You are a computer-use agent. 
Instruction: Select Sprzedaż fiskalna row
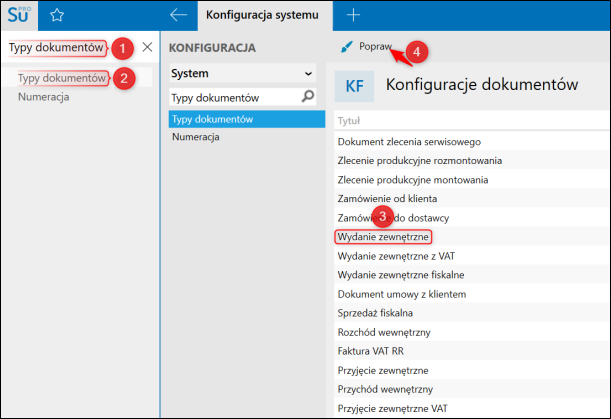(472, 313)
